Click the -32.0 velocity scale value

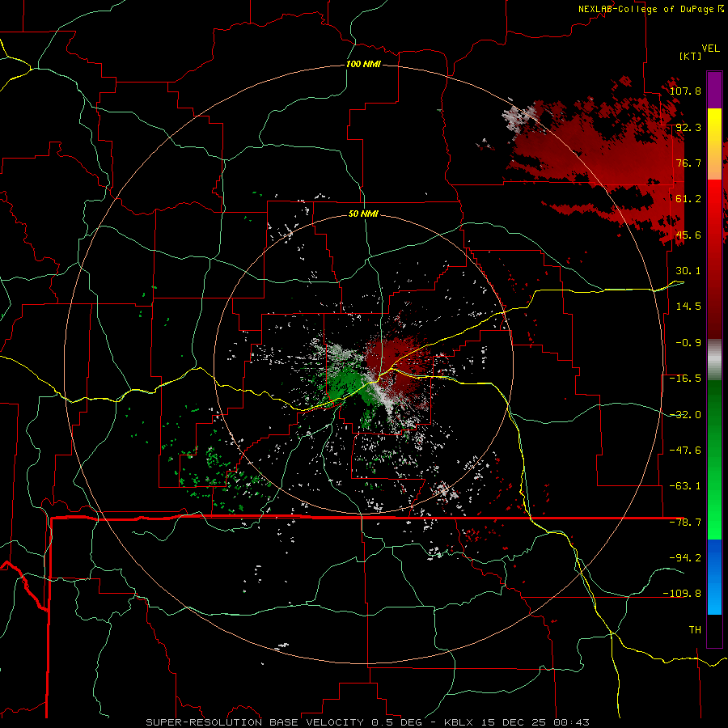[x=685, y=415]
